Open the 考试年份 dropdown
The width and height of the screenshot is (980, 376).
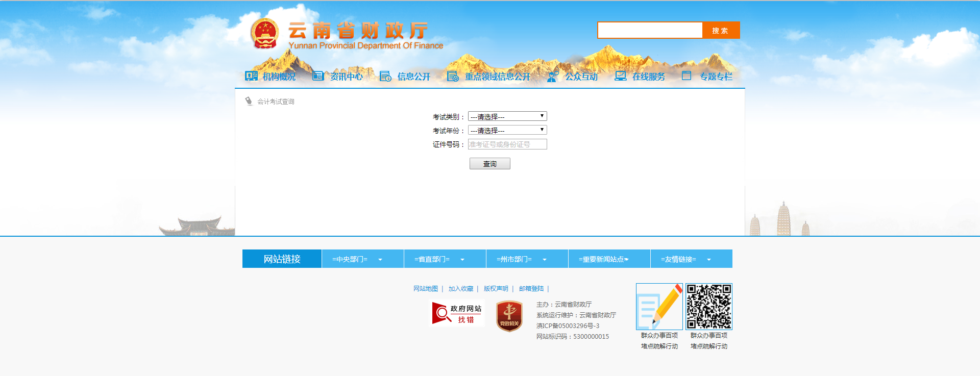(x=507, y=130)
